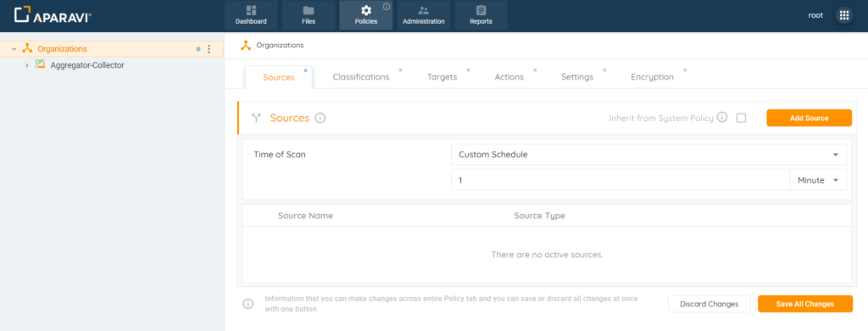
Task: Click the Save All Changes button
Action: click(805, 304)
